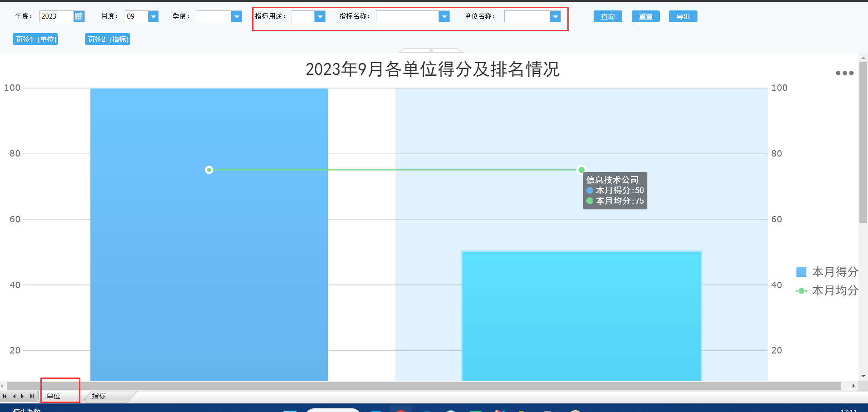Viewport: 868px width, 412px height.
Task: Open the 指标用途 dropdown
Action: click(x=320, y=16)
